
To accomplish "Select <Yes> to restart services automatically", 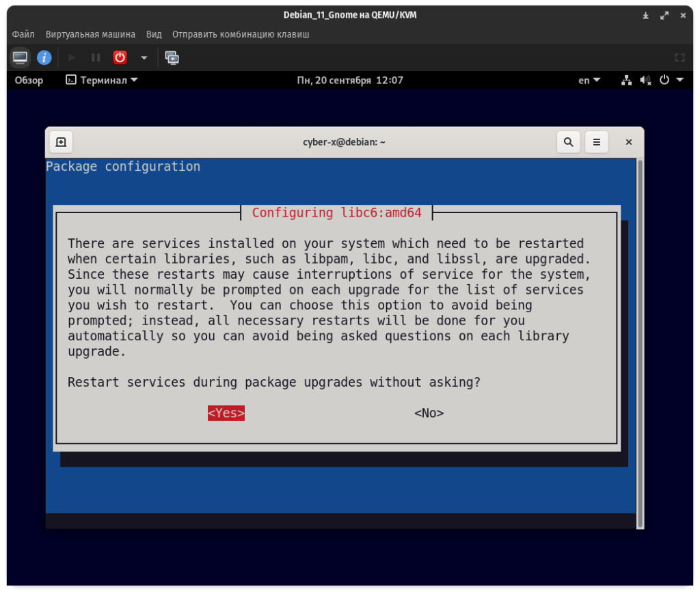I will tap(226, 413).
